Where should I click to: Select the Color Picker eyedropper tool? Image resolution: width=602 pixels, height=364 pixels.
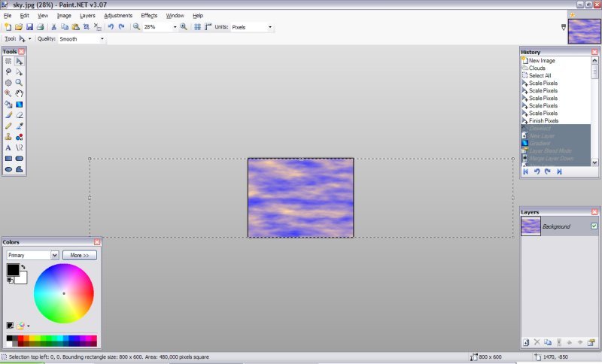click(x=20, y=126)
